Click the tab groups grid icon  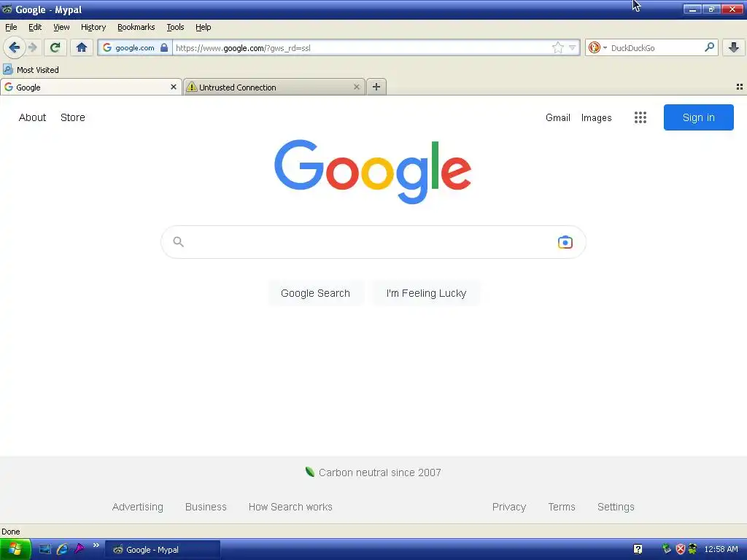[740, 87]
